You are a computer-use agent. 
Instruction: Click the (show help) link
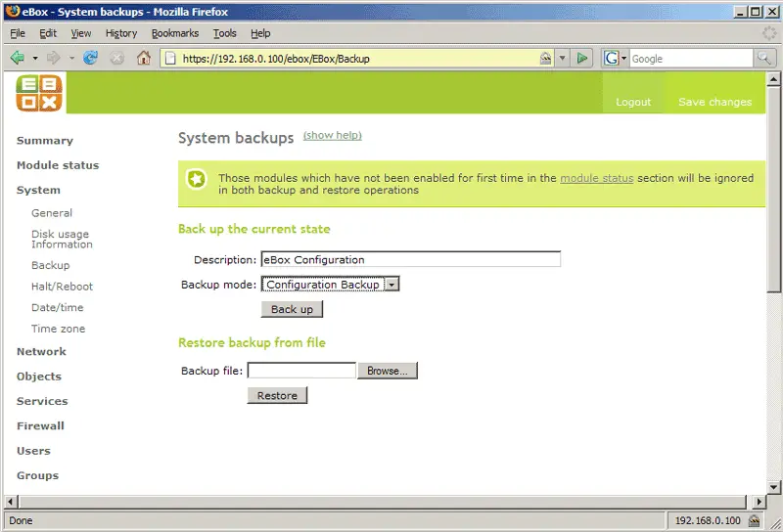coord(333,135)
